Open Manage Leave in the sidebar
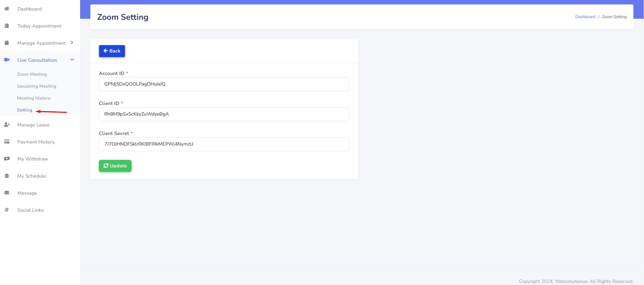Screen dimensions: 644x285 point(33,125)
